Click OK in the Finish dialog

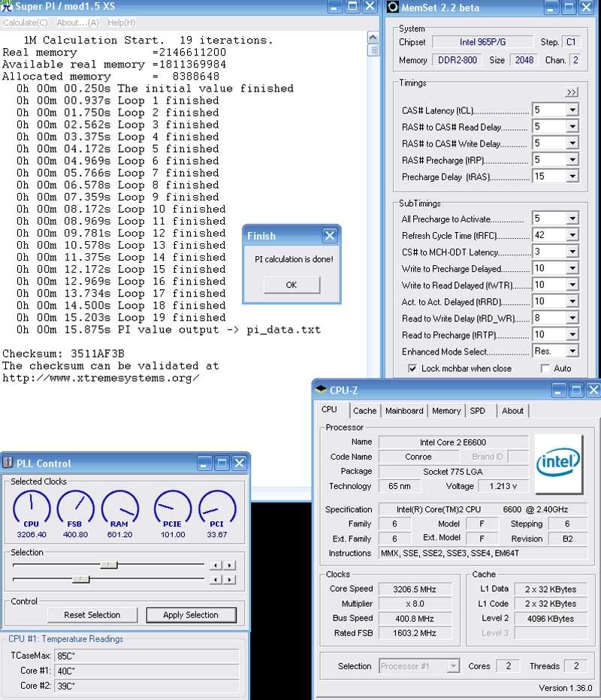point(291,285)
